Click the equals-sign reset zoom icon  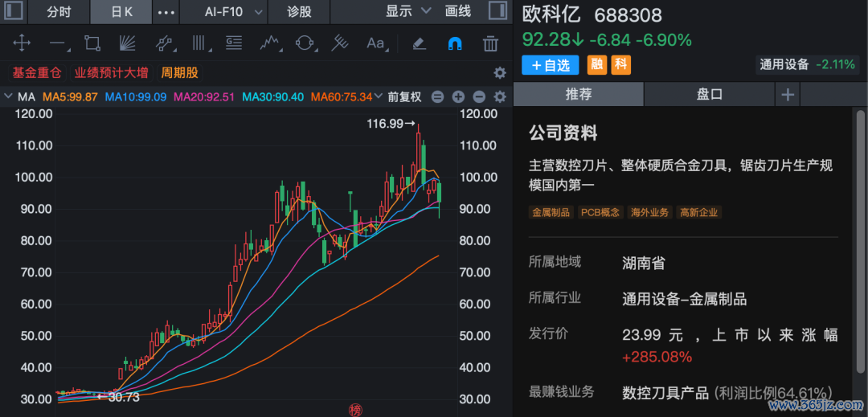[x=437, y=97]
